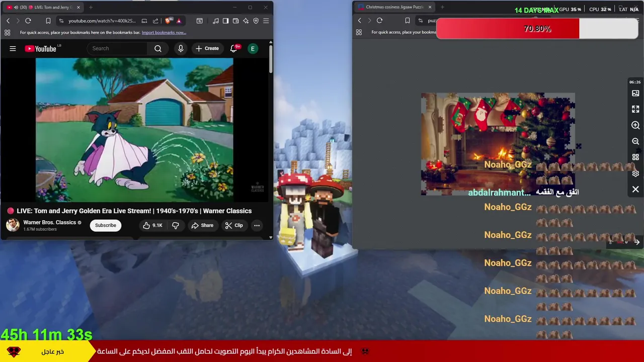Open the YouTube Create button

(x=207, y=48)
